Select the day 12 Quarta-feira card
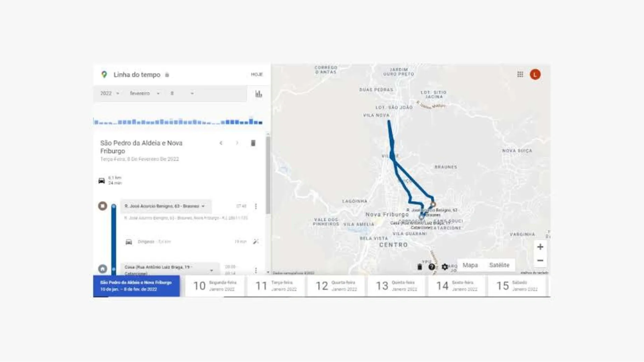This screenshot has width=644, height=362. 336,286
